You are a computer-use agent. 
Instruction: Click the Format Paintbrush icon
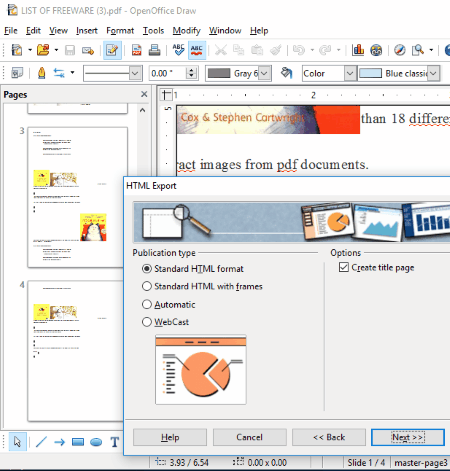[x=275, y=50]
